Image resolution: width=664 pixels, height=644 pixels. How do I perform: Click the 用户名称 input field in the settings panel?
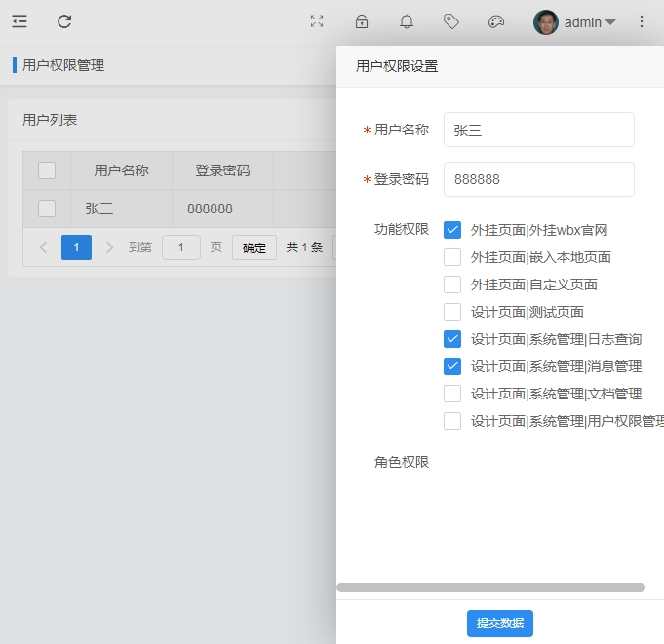(538, 130)
